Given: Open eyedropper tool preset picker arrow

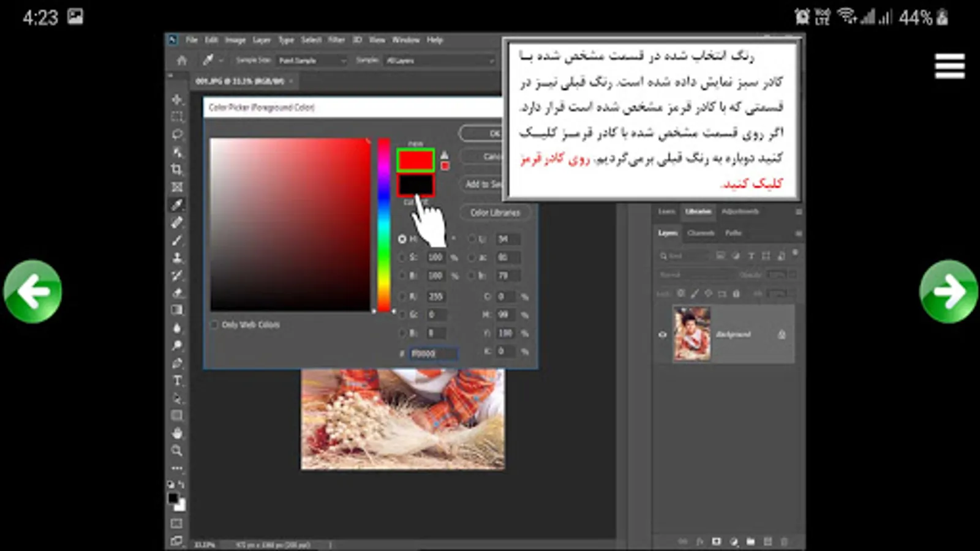Looking at the screenshot, I should (221, 61).
